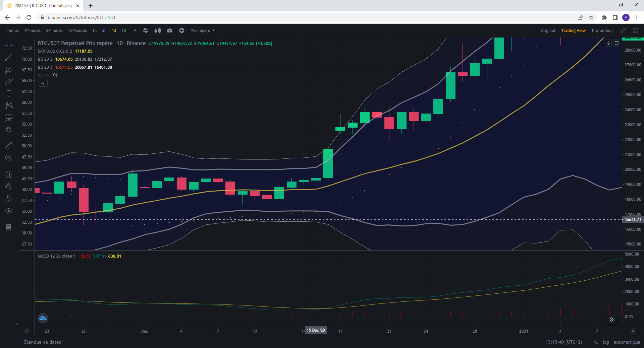Screen dimensions: 644x348
Task: Toggle automatique auto scale
Action: 627,342
